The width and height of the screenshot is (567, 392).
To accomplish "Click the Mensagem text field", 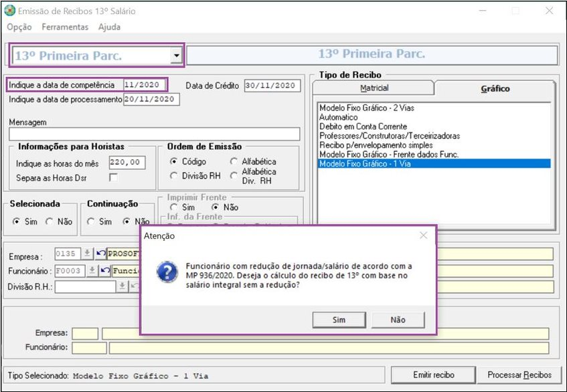I will tap(155, 134).
